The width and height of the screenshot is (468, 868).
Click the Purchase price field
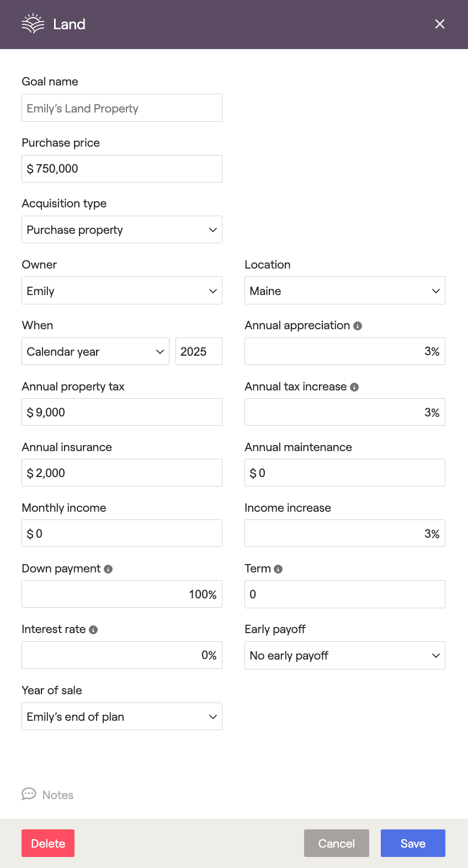click(121, 169)
